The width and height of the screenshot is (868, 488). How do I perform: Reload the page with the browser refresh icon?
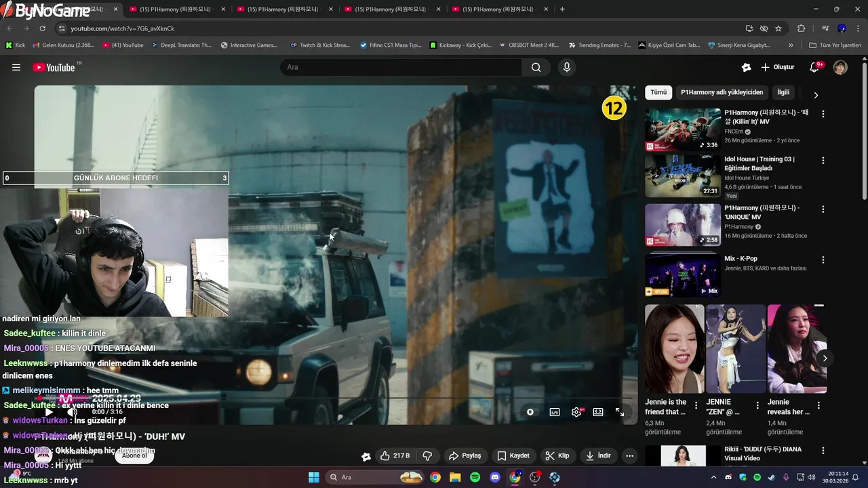[x=42, y=28]
